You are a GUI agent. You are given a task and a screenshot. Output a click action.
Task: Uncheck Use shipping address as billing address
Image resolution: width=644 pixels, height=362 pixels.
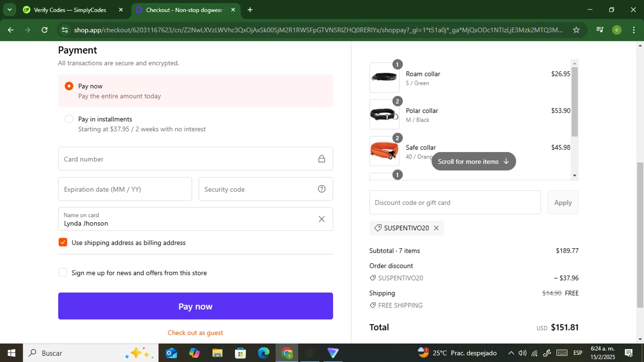(63, 242)
